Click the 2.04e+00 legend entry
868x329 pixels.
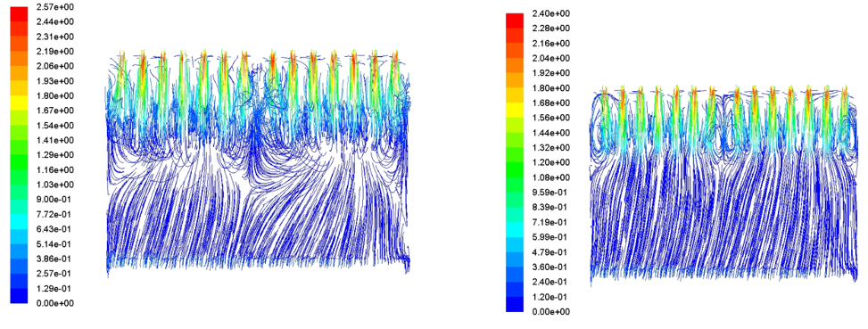point(550,58)
